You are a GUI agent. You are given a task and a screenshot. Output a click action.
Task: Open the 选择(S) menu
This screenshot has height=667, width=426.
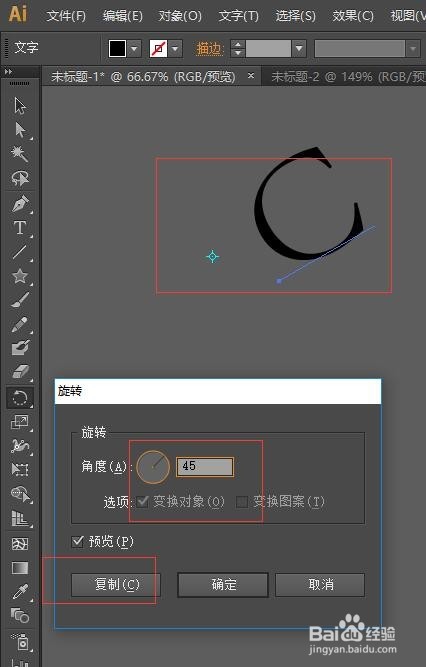coord(295,16)
